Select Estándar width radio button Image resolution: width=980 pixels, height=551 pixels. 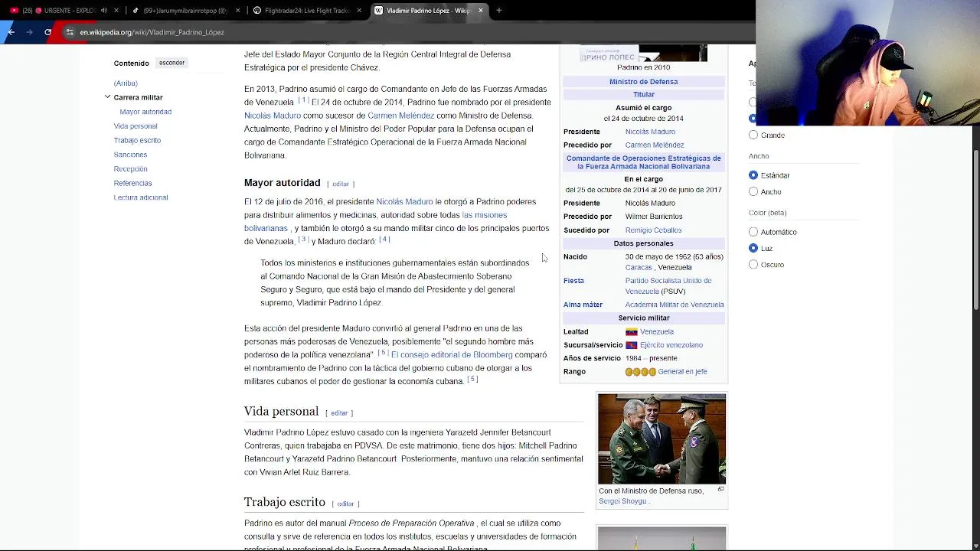[x=753, y=175]
